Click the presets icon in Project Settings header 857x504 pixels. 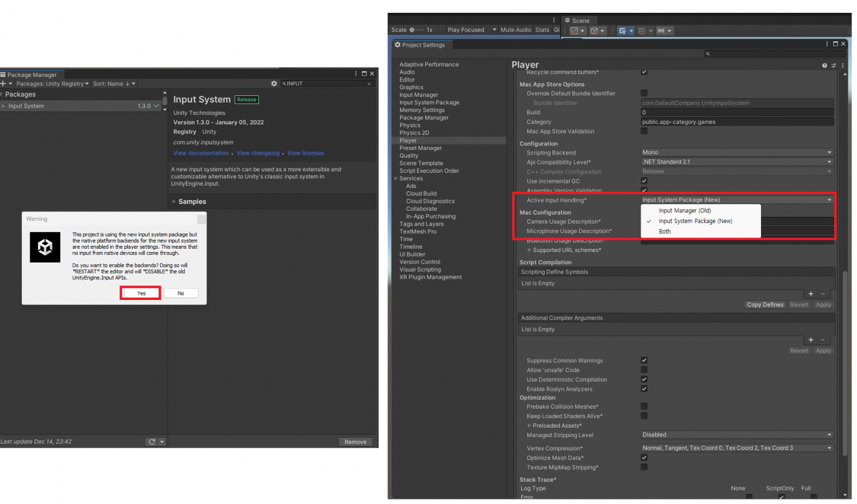click(x=833, y=65)
